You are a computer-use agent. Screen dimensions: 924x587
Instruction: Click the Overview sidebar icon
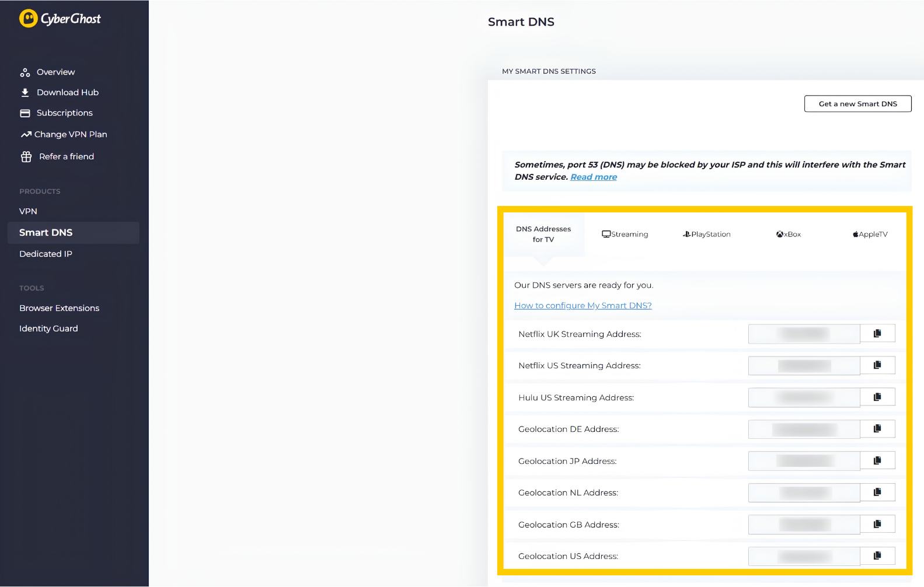coord(25,72)
